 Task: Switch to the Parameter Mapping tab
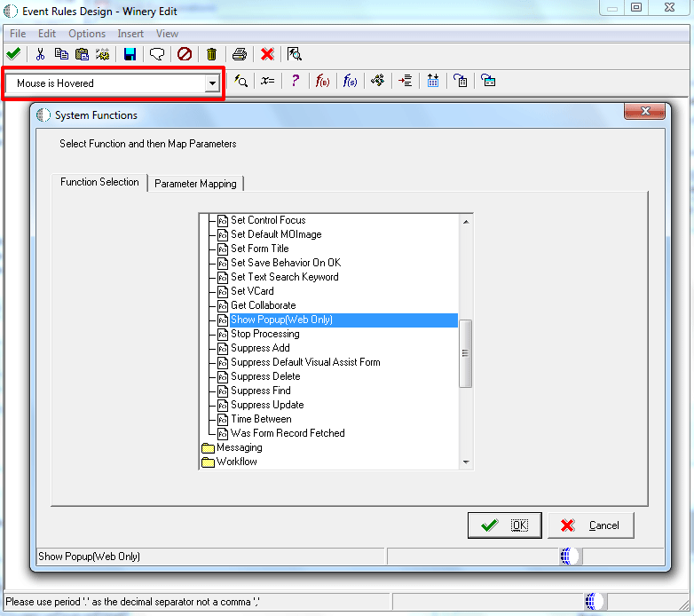[195, 184]
